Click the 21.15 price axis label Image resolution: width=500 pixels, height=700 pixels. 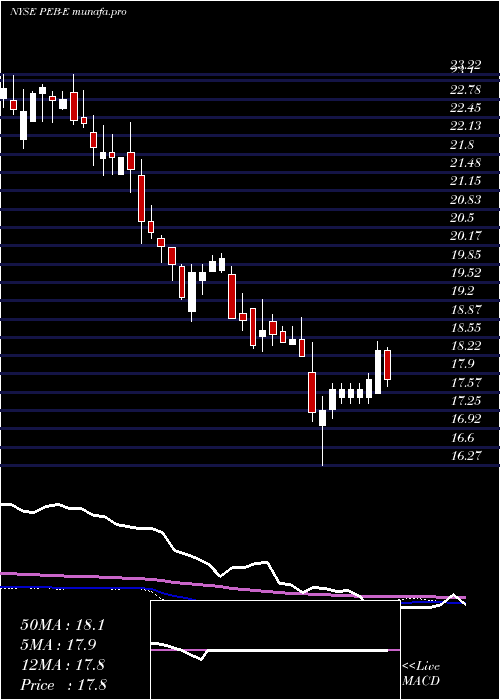[x=466, y=181]
